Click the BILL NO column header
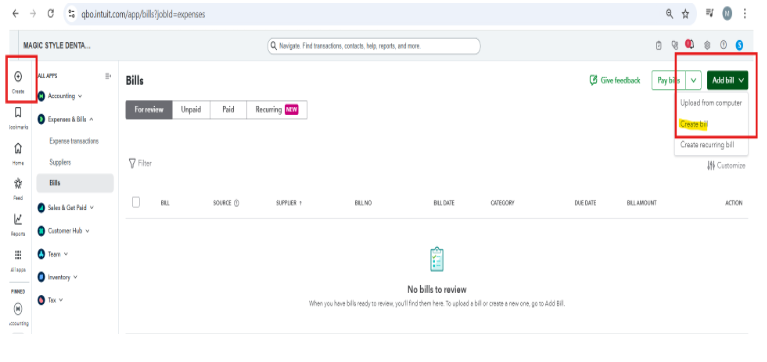This screenshot has width=767, height=362. click(363, 203)
